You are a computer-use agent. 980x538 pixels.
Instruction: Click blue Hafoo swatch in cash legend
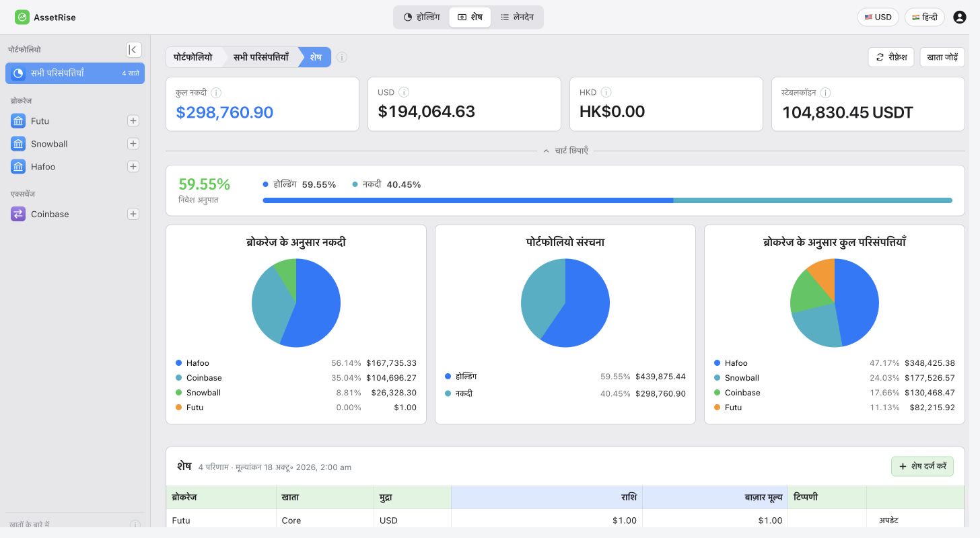click(178, 363)
